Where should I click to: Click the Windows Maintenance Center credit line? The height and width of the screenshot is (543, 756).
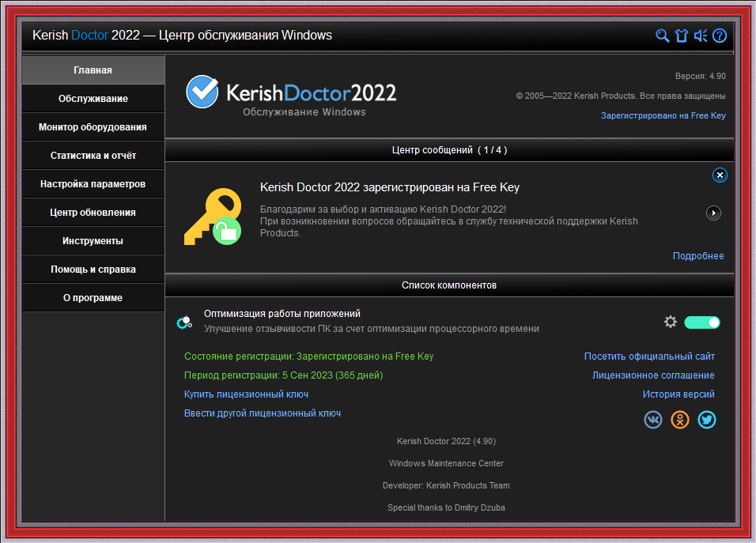pyautogui.click(x=446, y=463)
